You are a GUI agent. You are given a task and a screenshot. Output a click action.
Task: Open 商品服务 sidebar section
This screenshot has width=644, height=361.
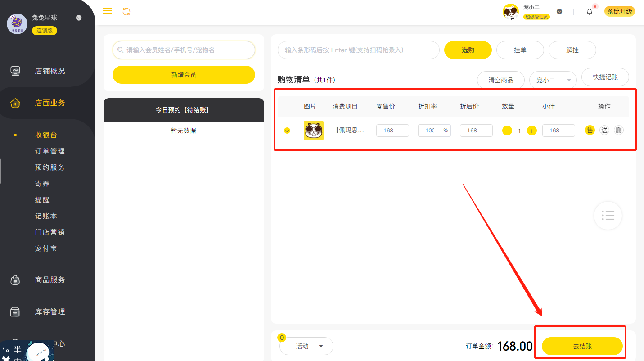50,280
